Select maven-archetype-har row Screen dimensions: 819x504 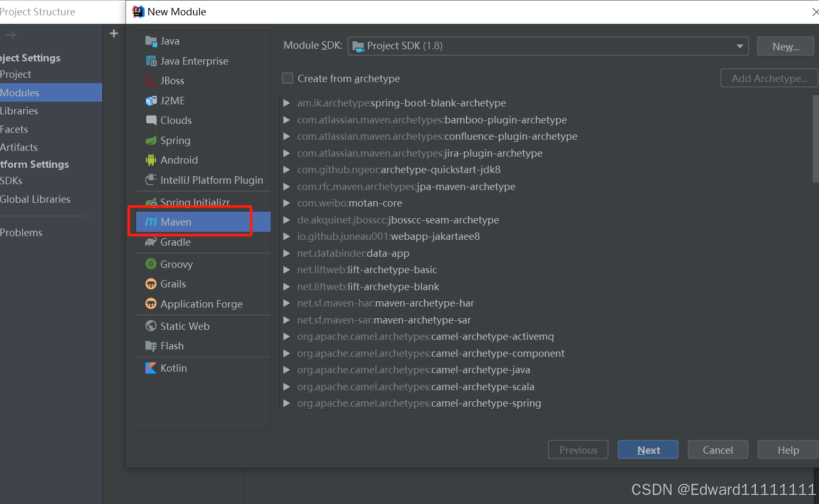546,303
